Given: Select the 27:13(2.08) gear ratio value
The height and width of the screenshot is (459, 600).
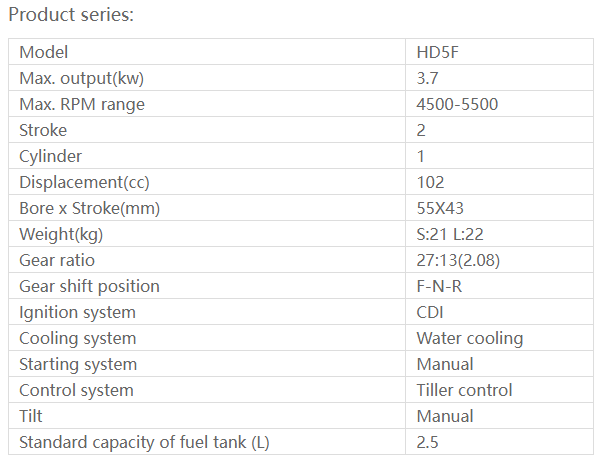Looking at the screenshot, I should coord(461,261).
